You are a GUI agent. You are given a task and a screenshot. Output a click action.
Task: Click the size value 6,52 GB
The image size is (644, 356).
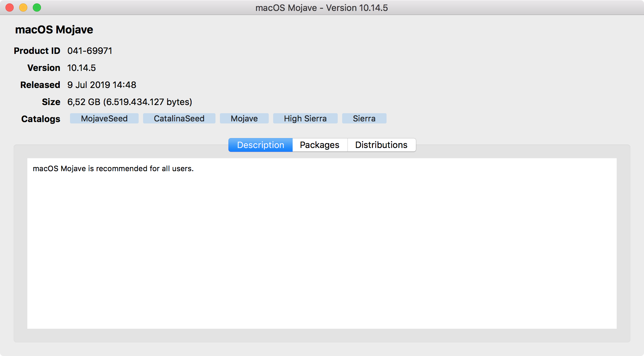130,102
